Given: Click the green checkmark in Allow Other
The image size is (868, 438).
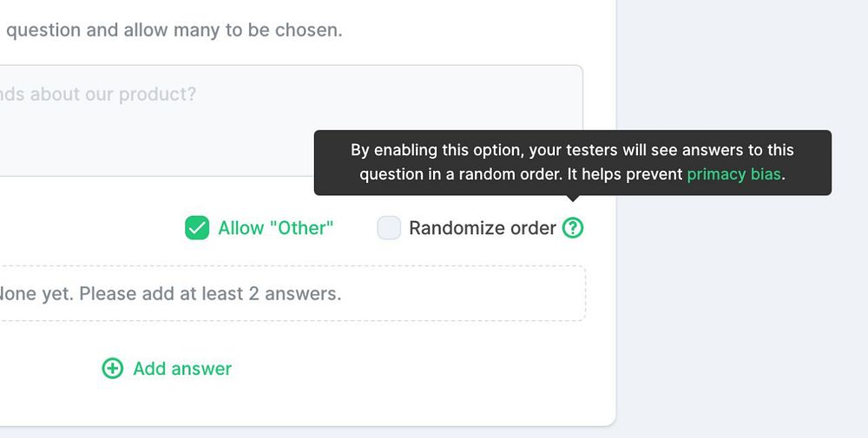Looking at the screenshot, I should [197, 228].
